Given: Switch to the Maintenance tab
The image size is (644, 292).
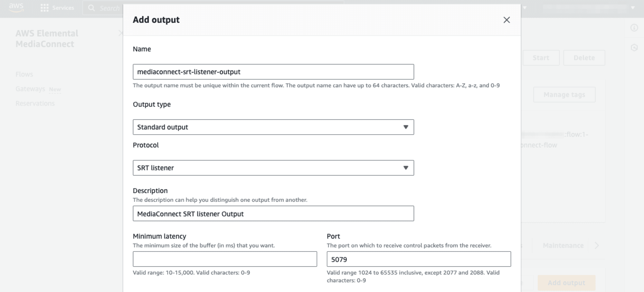Looking at the screenshot, I should coord(563,246).
